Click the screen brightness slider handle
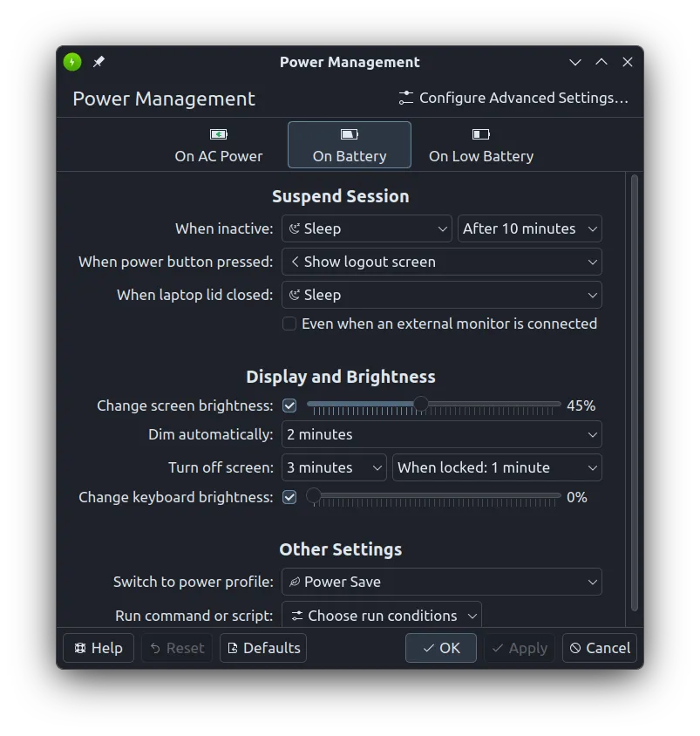 pyautogui.click(x=421, y=404)
